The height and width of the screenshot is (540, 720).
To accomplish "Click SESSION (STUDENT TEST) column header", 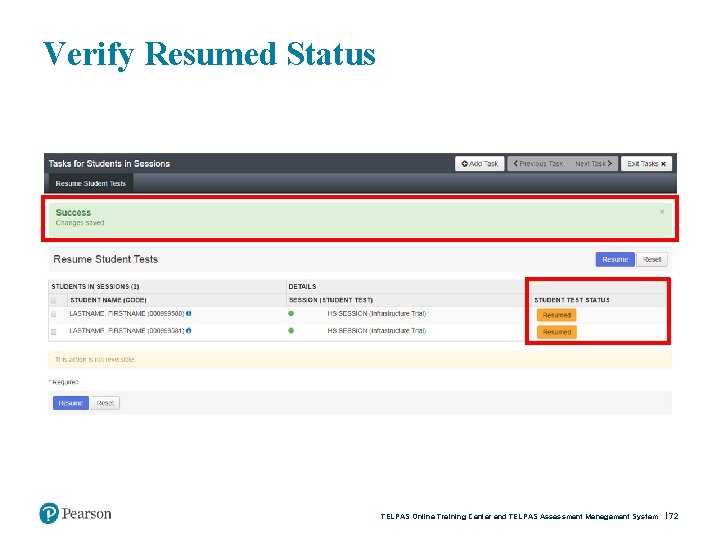I will click(x=331, y=300).
